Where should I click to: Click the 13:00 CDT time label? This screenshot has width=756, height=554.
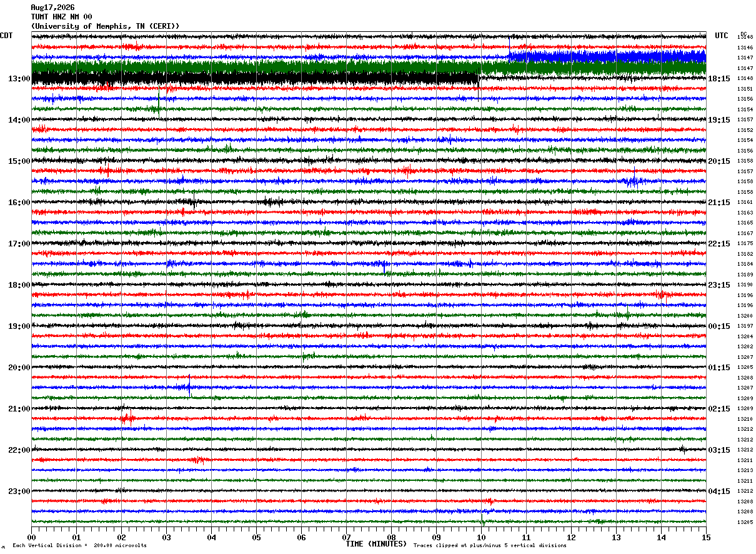19,79
